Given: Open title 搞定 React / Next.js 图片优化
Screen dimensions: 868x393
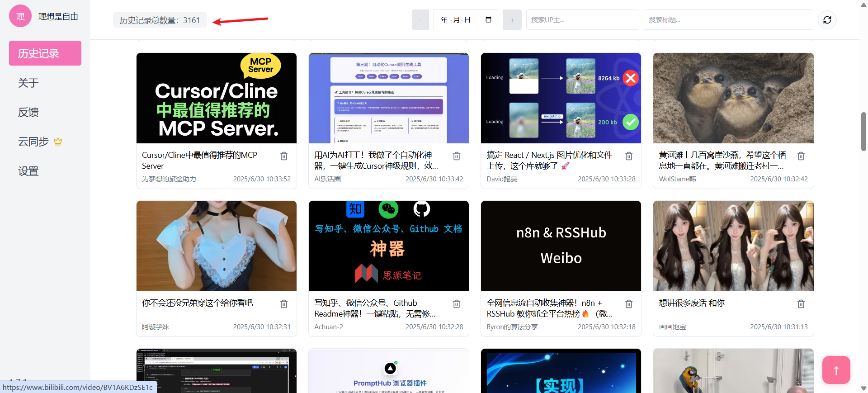Looking at the screenshot, I should (549, 161).
